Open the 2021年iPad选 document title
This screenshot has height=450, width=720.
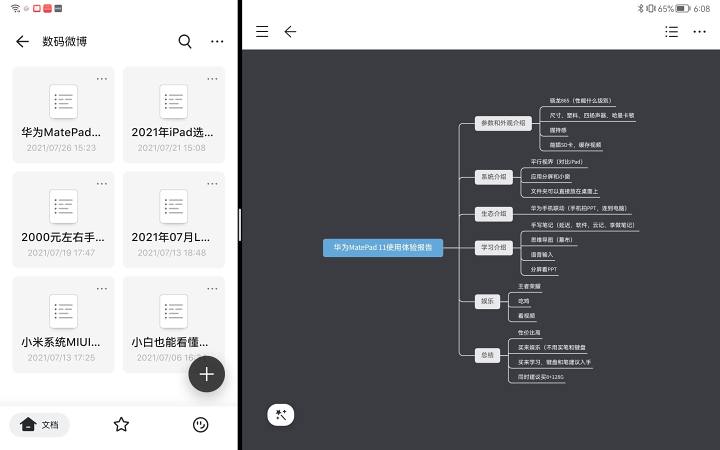pyautogui.click(x=172, y=133)
